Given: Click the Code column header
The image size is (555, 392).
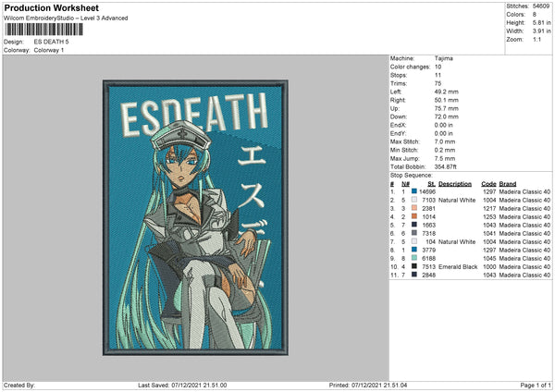Looking at the screenshot, I should click(x=488, y=184).
